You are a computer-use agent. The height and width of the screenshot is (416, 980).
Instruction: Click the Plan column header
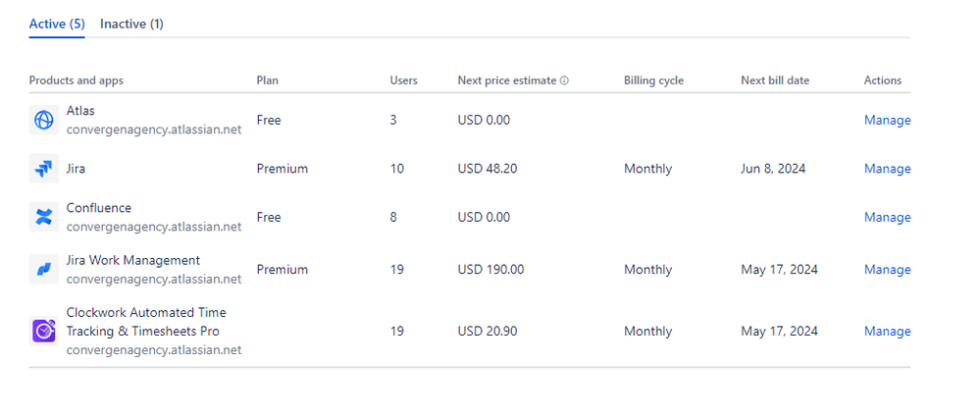[x=267, y=80]
